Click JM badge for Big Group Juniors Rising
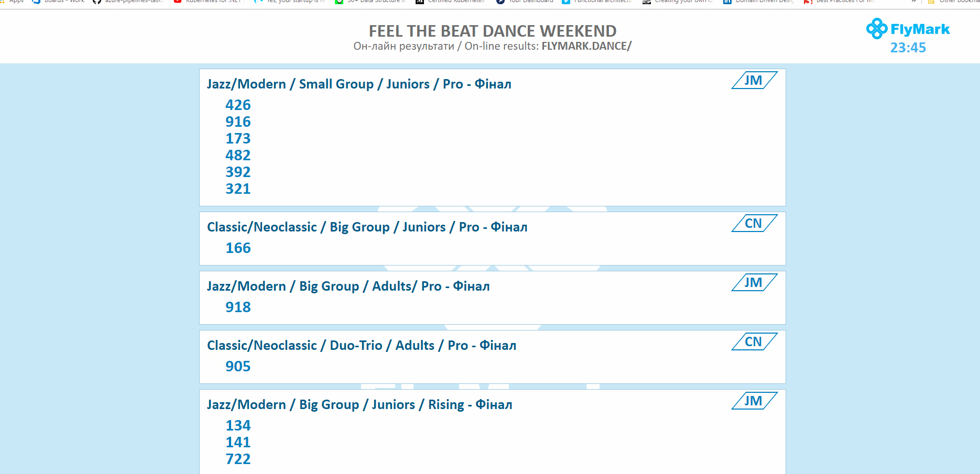 pos(754,401)
